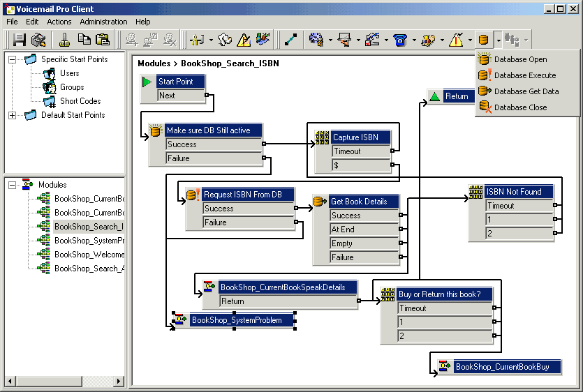Expand the Default Start Points node
This screenshot has height=392, width=583.
coord(13,115)
